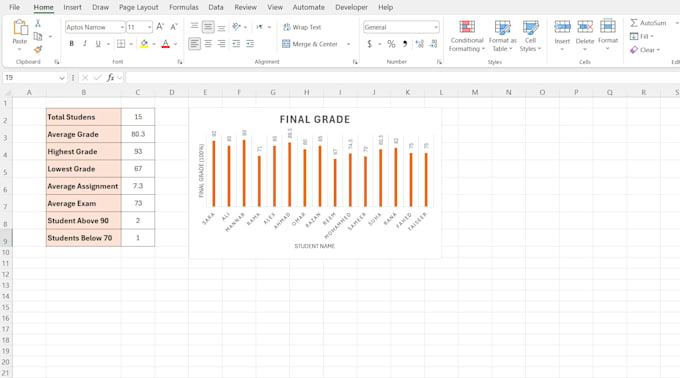Toggle Middle Align

208,27
